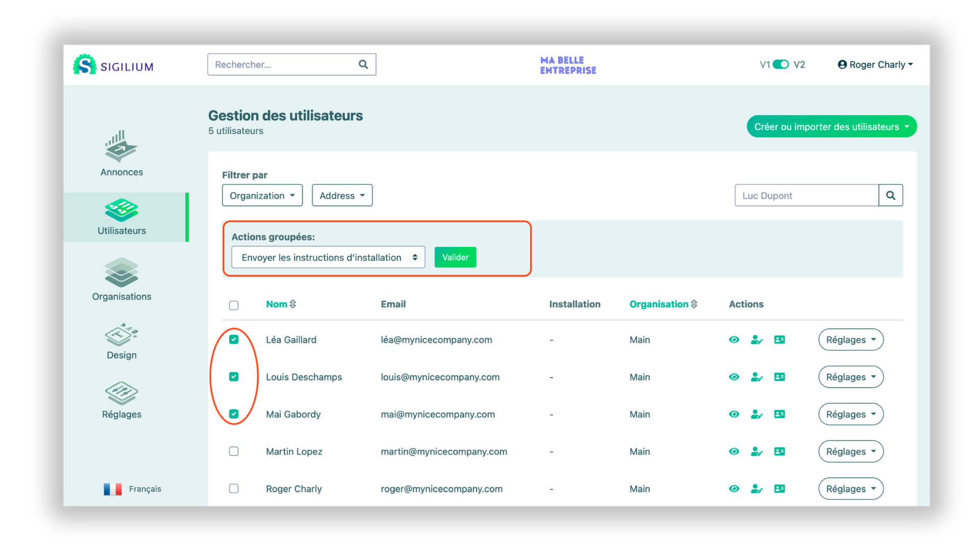Open the Réglages dropdown for Mai Gabordy
980x551 pixels.
click(850, 414)
